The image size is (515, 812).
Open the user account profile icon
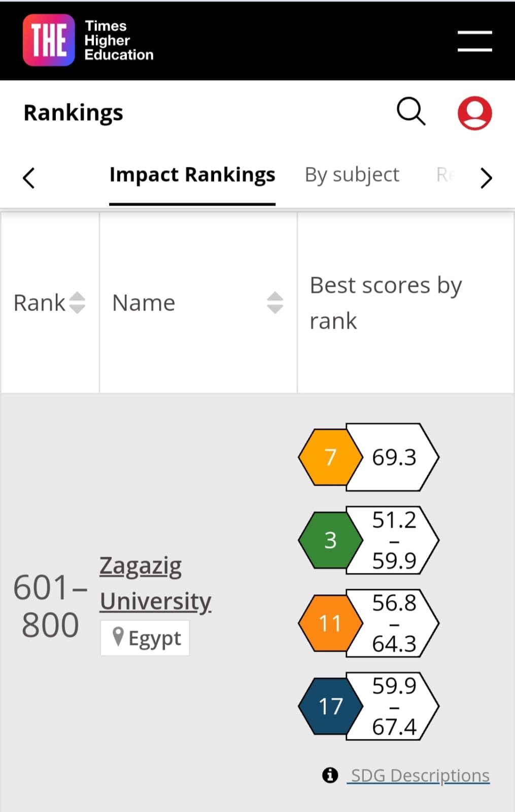[474, 113]
